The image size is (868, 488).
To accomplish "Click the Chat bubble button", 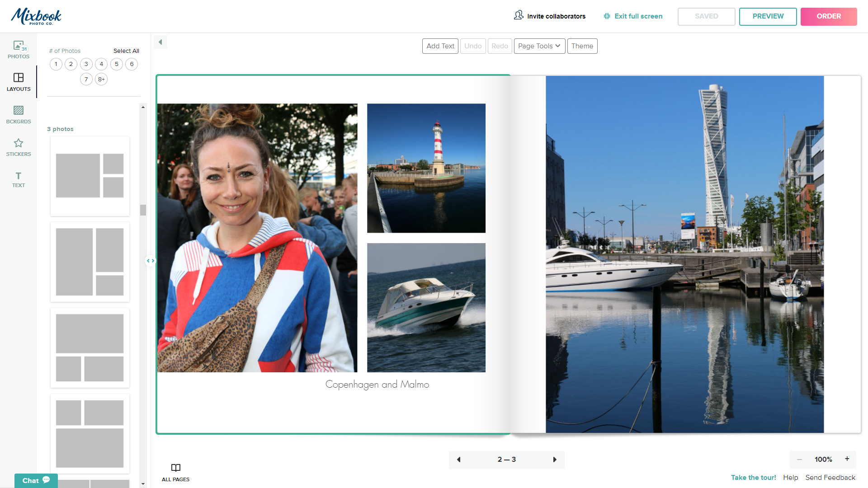I will point(36,480).
